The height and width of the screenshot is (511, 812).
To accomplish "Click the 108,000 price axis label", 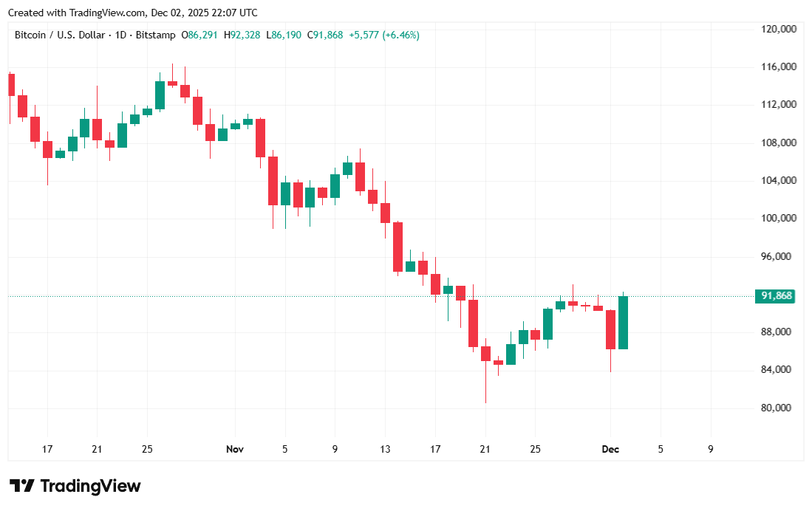I will 778,143.
